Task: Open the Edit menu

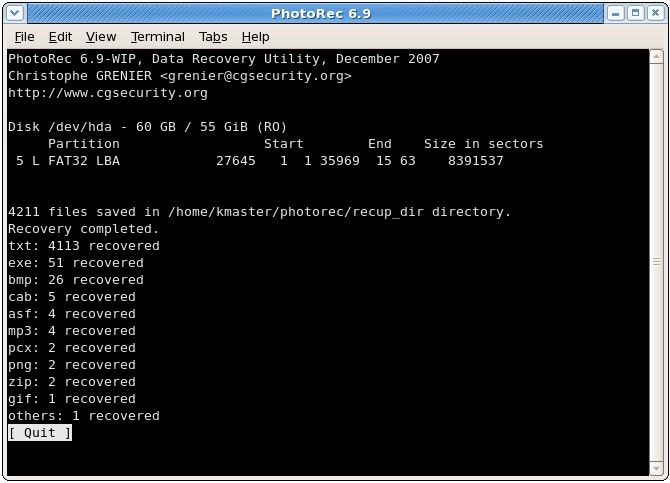Action: click(60, 37)
